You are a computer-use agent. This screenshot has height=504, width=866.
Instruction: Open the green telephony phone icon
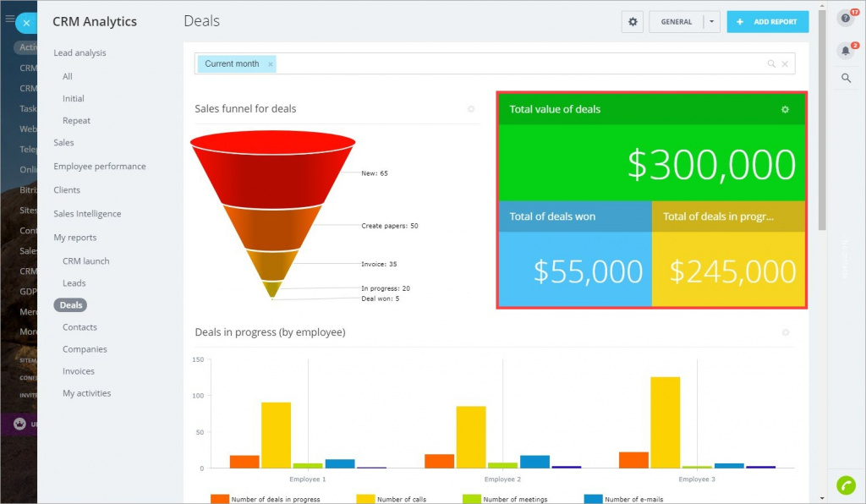coord(845,485)
